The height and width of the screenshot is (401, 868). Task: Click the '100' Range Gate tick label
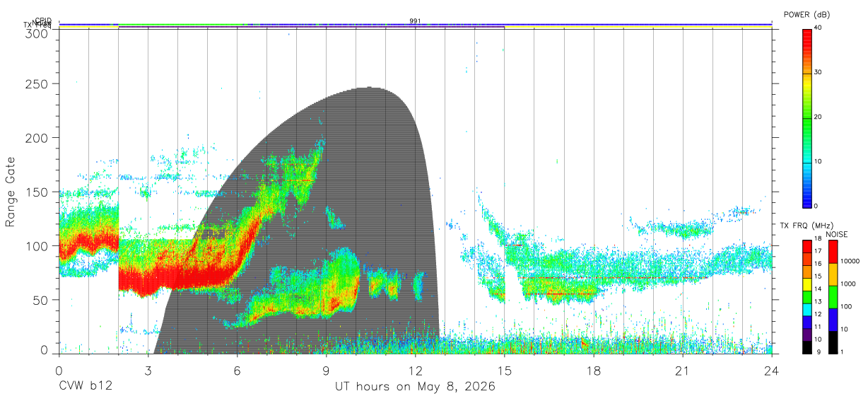point(35,245)
